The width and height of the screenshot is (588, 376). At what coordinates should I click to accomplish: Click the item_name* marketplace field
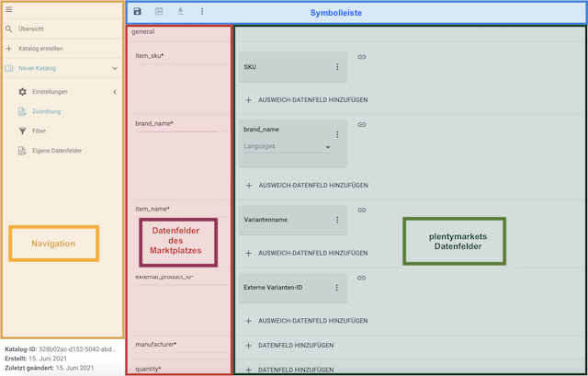tap(153, 209)
